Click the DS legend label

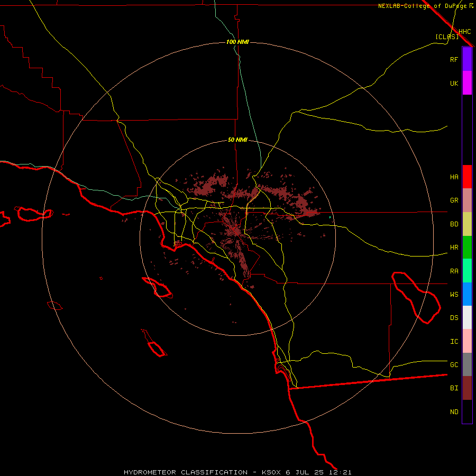click(x=454, y=318)
